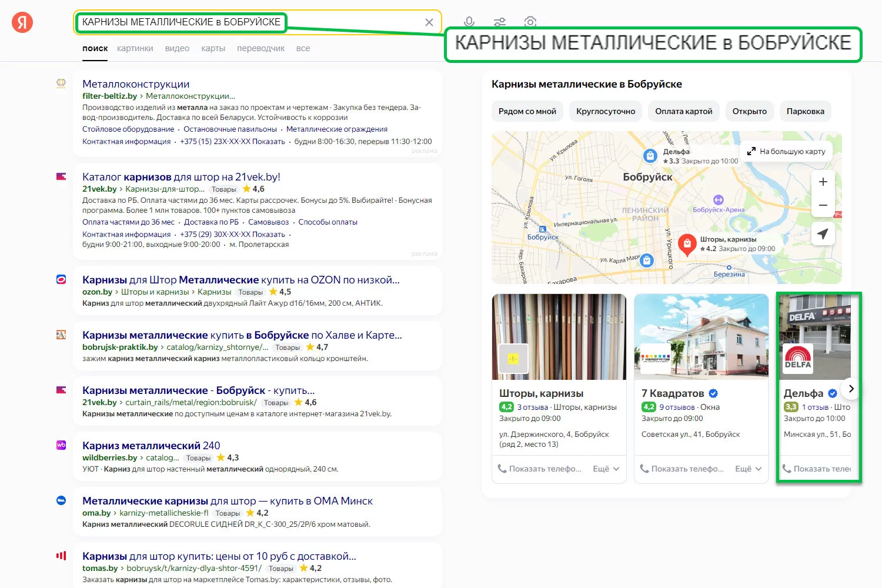Expand 'Ещё' under 7 Квадратов card
The width and height of the screenshot is (882, 588).
(x=749, y=469)
